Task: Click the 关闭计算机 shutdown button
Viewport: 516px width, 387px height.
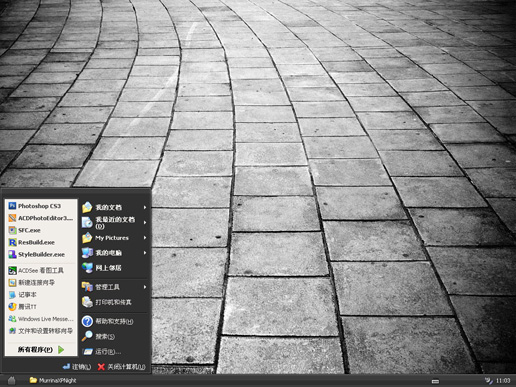Action: tap(121, 367)
